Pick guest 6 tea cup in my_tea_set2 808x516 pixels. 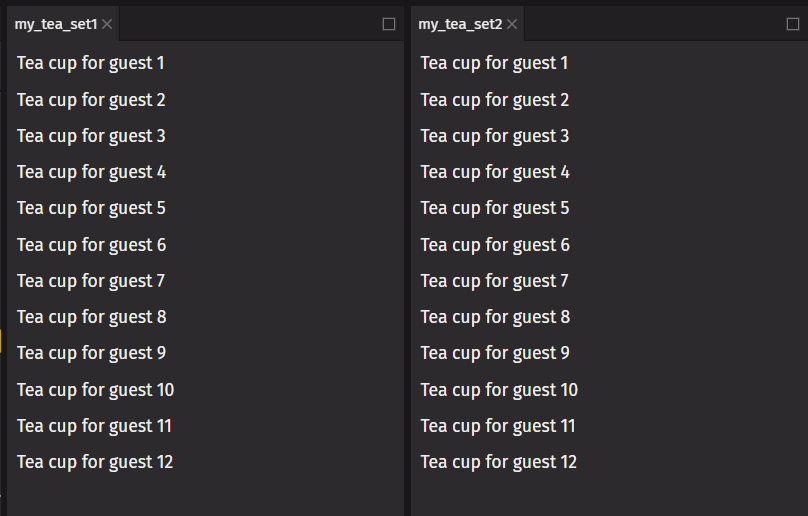[x=495, y=245]
